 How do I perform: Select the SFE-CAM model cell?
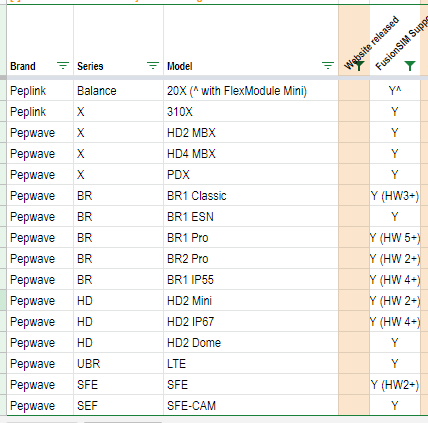(x=251, y=405)
